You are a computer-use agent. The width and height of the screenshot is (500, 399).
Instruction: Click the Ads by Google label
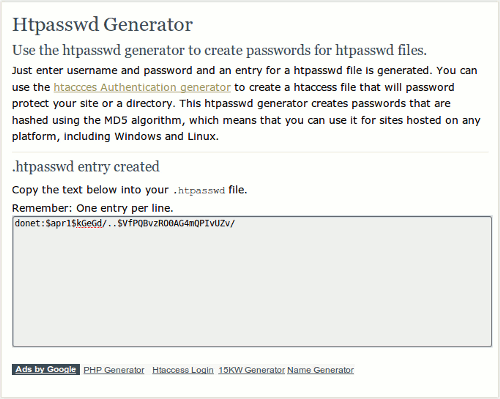46,369
